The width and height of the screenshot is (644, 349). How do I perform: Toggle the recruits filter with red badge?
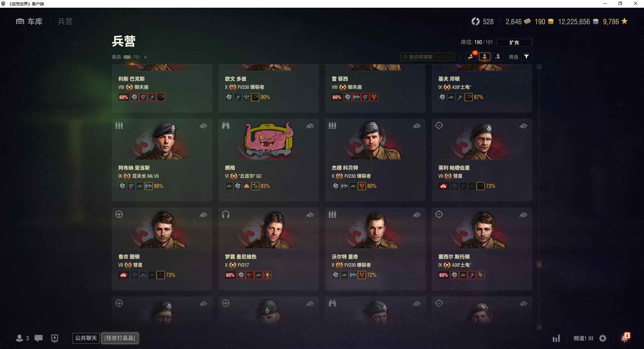[471, 57]
